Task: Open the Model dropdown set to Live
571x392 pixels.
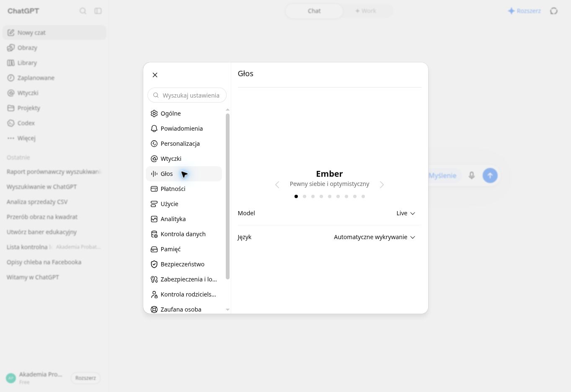Action: point(406,213)
